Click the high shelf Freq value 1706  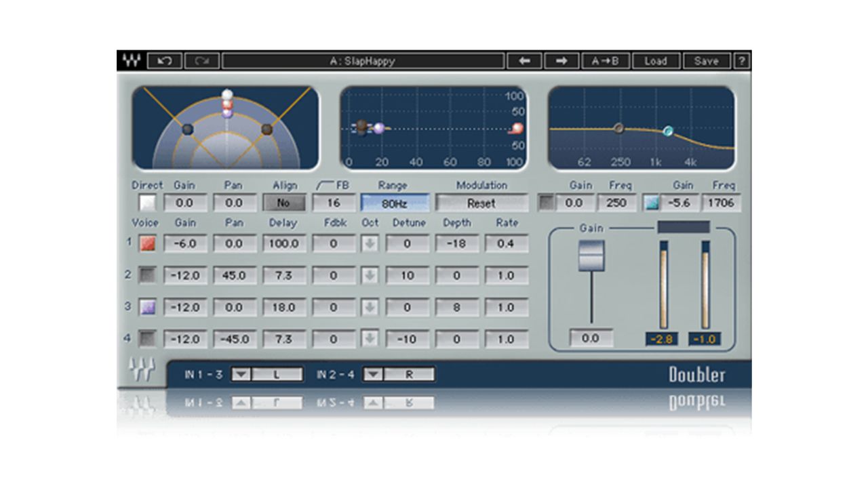(722, 203)
